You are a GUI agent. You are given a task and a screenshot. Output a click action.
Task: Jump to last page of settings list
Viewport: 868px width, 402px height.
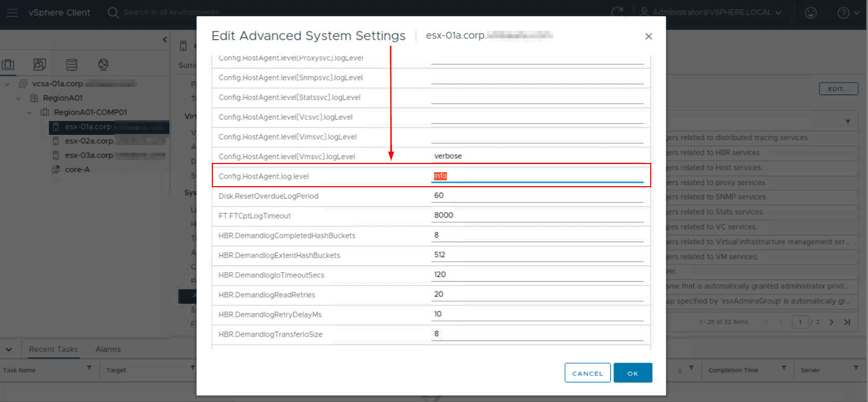coord(847,322)
